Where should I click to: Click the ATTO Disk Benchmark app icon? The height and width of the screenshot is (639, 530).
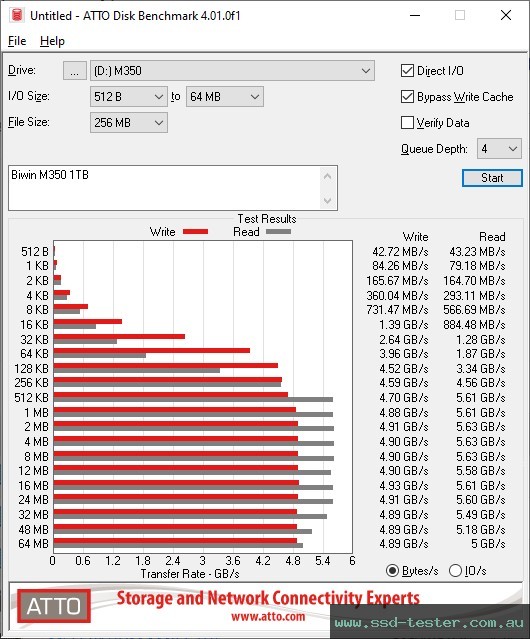click(17, 15)
